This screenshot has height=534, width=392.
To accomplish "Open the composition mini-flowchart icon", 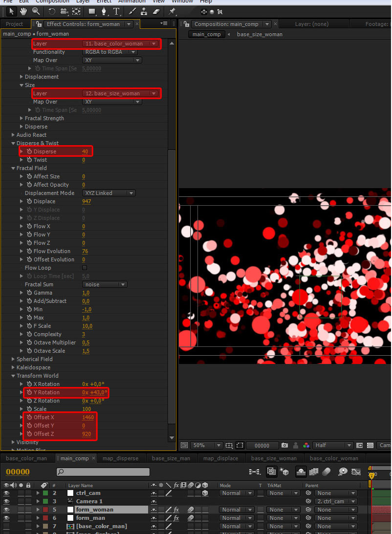I will coord(255,471).
